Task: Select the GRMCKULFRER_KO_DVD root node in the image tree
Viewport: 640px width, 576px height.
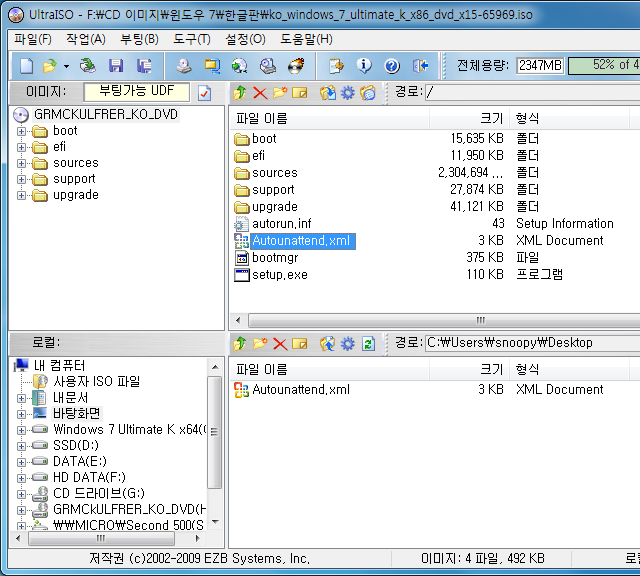Action: pyautogui.click(x=106, y=114)
